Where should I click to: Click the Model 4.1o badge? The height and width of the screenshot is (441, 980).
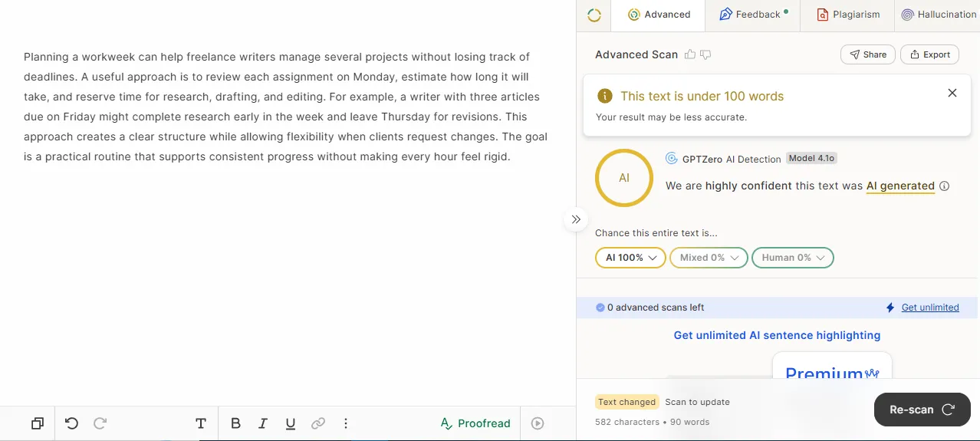811,158
